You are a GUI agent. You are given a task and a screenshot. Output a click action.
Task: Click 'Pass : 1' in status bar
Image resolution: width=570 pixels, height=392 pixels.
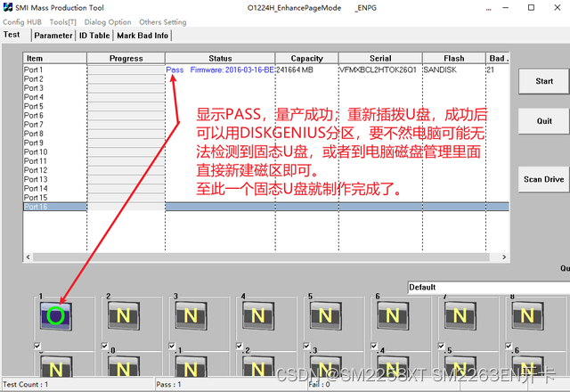168,384
